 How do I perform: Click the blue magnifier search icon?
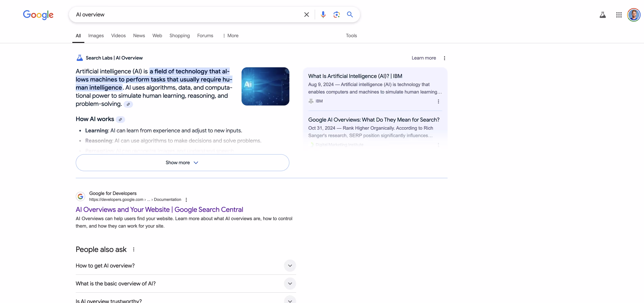click(x=350, y=15)
